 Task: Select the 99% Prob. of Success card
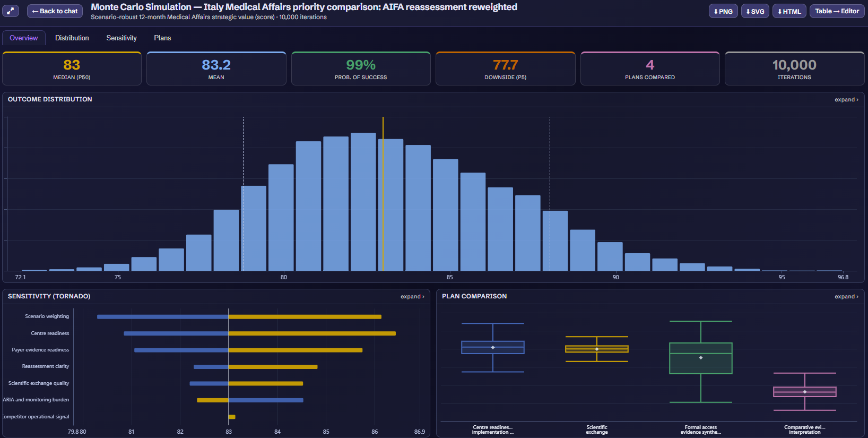361,68
